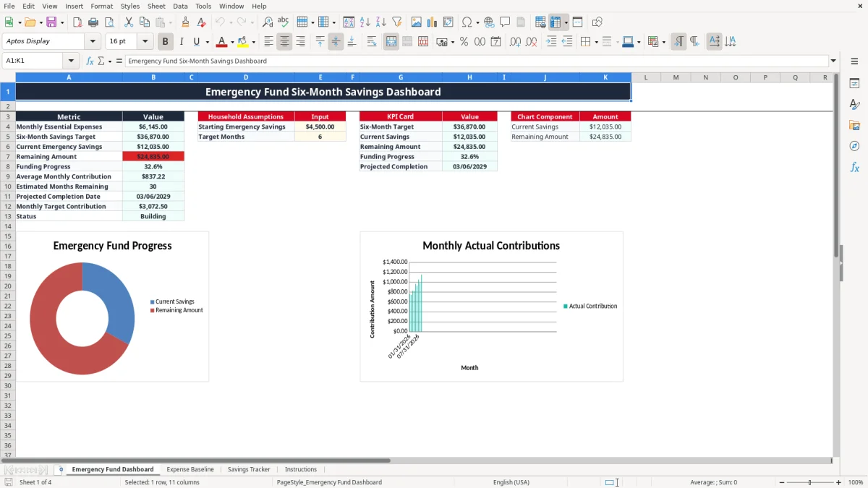The height and width of the screenshot is (488, 868).
Task: Run the Spelling check icon
Action: click(284, 22)
